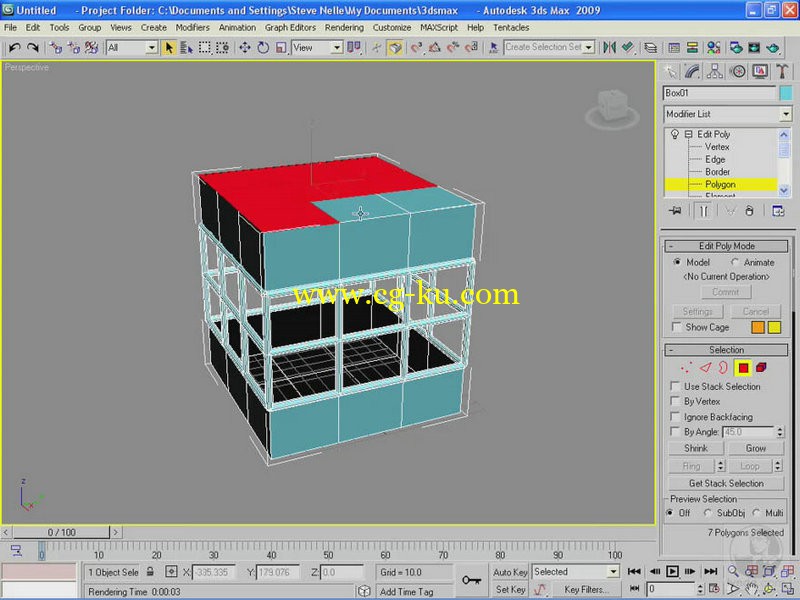
Task: Click the Mirror tool icon
Action: point(609,48)
